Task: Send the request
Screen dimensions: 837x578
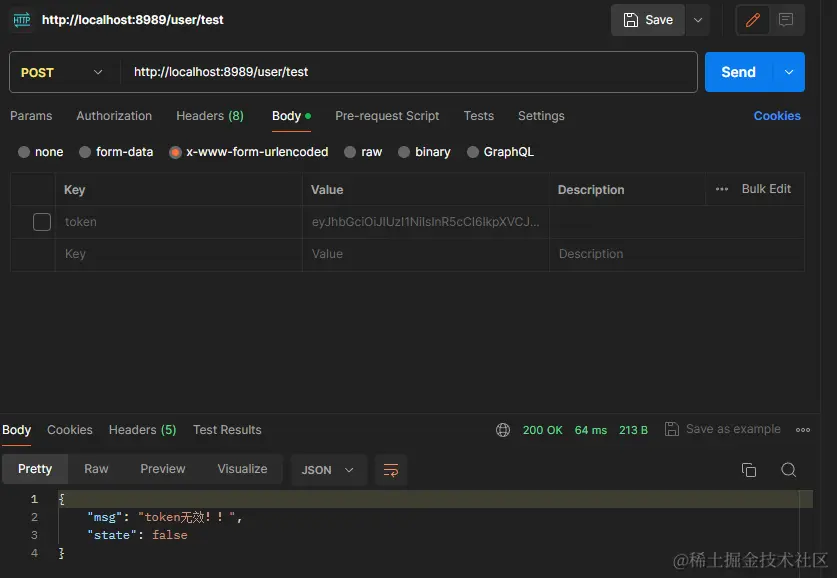Action: [738, 72]
